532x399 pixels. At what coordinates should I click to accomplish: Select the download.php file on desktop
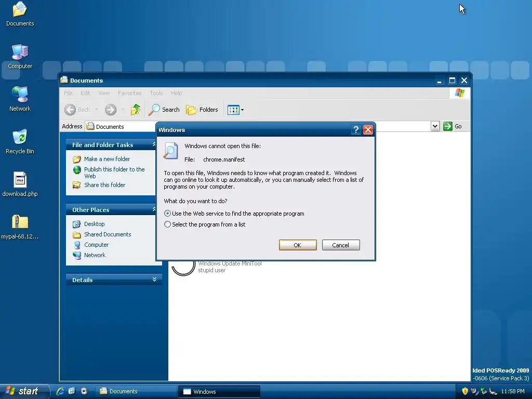20,184
